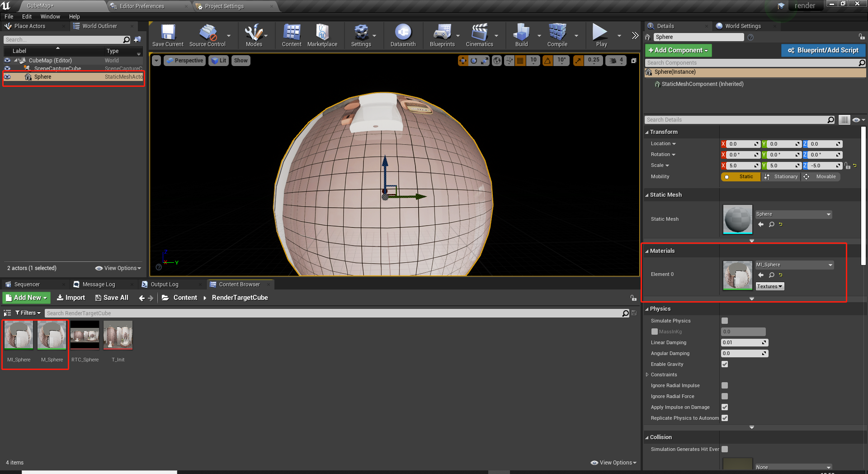Launch the Marketplace
Image resolution: width=868 pixels, height=474 pixels.
pos(322,35)
